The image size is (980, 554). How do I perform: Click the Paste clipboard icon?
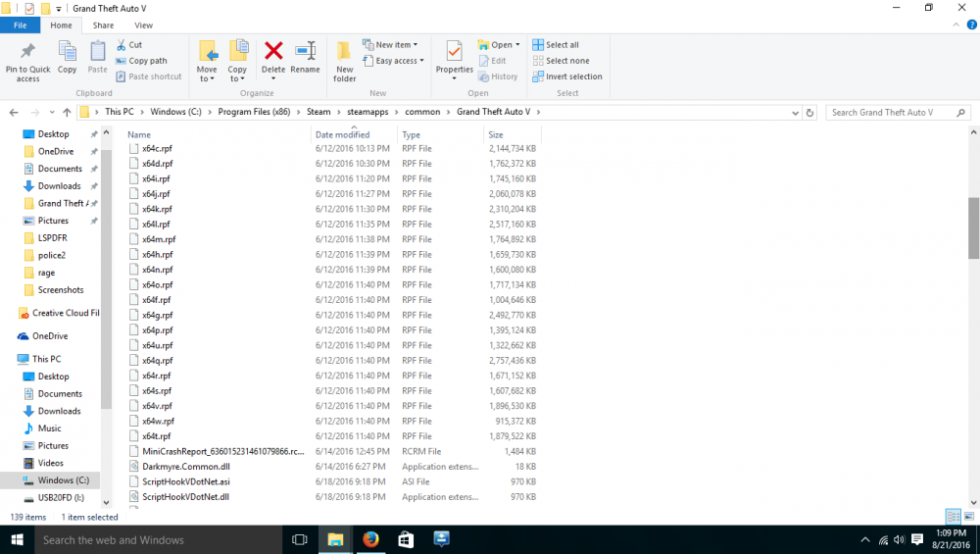[x=97, y=51]
